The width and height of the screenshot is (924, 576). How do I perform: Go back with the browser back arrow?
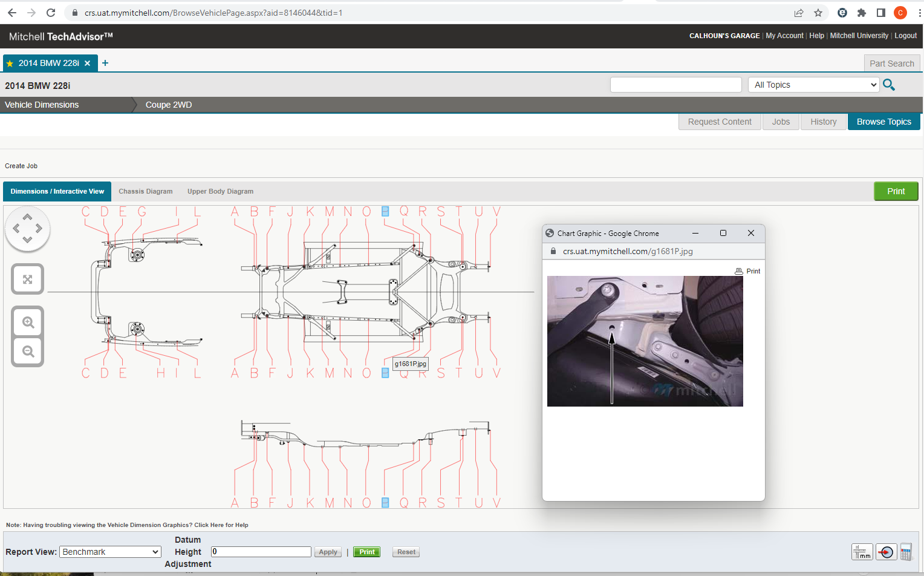tap(12, 13)
